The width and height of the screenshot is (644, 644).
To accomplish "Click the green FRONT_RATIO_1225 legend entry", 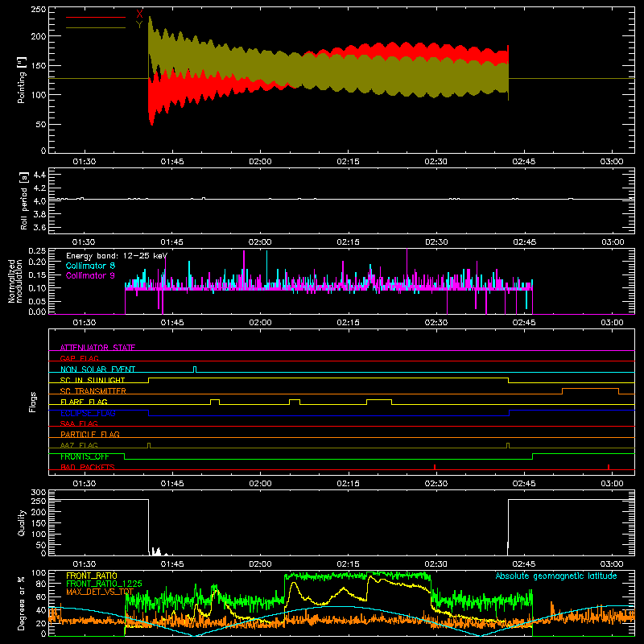I will coord(104,584).
